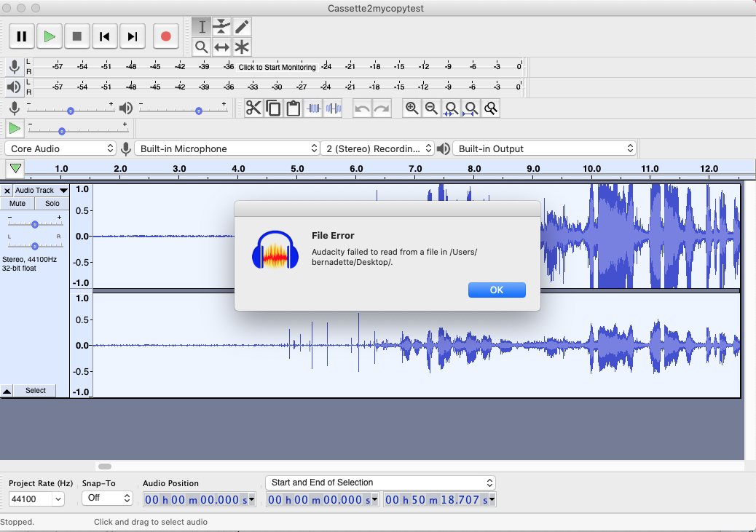Click the Paste clipboard icon
756x532 pixels.
coord(293,108)
